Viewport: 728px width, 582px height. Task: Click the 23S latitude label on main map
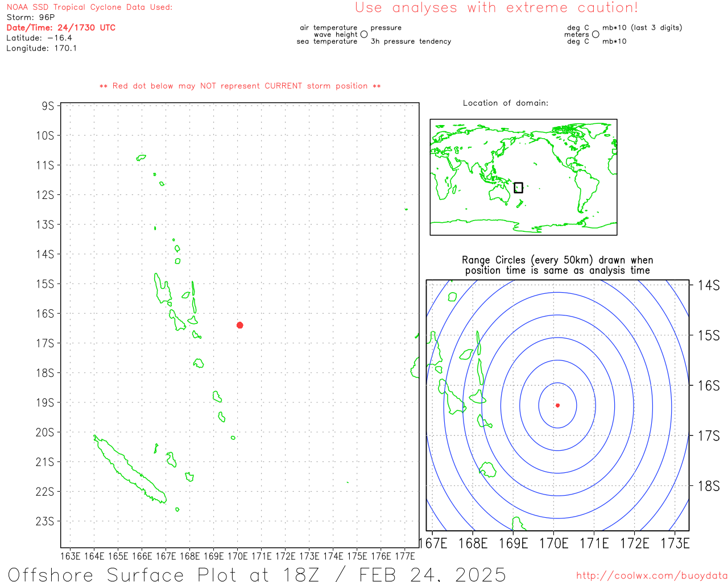click(x=45, y=521)
